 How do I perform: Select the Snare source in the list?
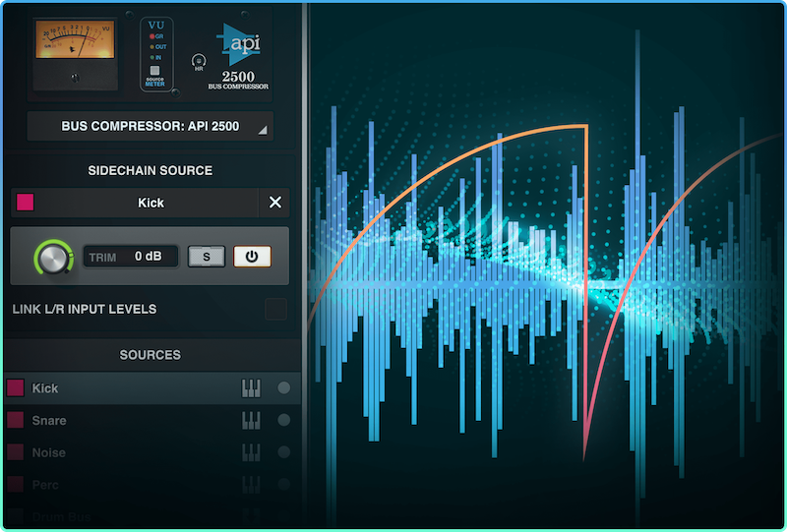click(x=118, y=421)
